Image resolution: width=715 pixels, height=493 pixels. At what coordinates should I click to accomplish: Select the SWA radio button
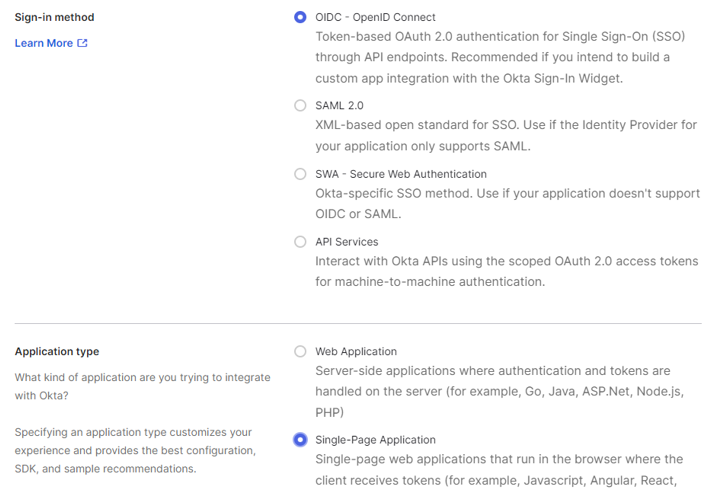pyautogui.click(x=300, y=173)
